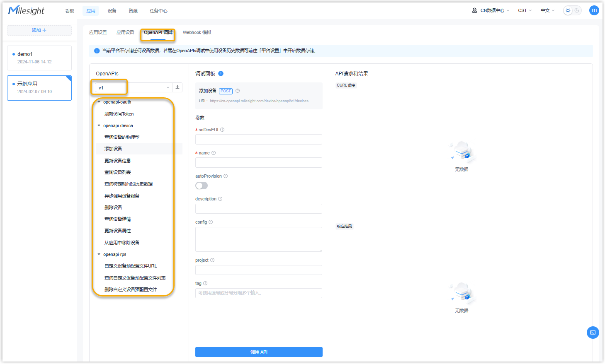Click the info icon next to snDevEUI

pos(222,130)
